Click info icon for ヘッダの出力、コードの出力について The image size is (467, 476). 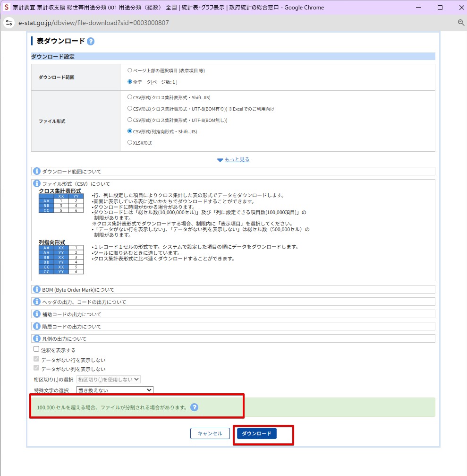click(36, 301)
